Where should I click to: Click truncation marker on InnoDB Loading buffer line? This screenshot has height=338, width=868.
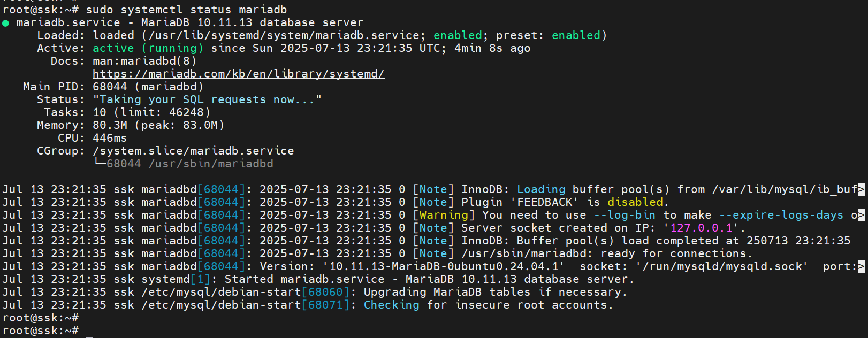[x=861, y=189]
